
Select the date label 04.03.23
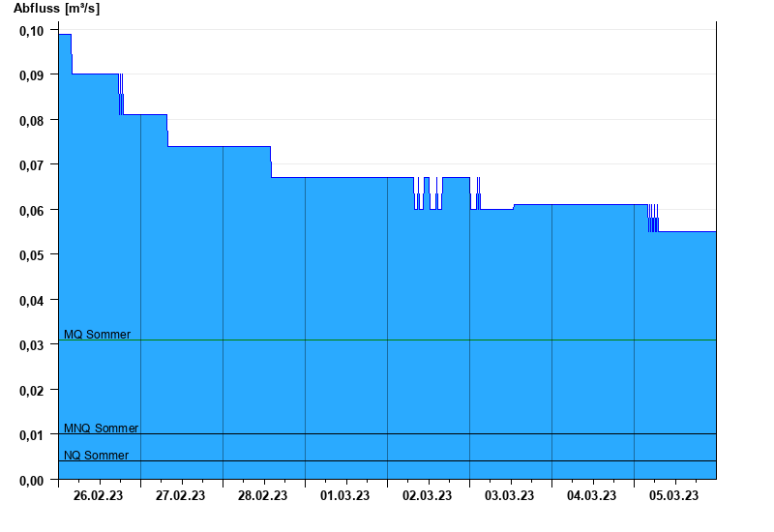point(591,495)
